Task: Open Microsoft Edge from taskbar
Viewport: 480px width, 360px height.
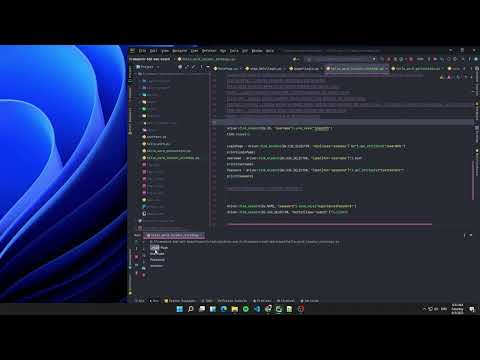Action: [224, 309]
